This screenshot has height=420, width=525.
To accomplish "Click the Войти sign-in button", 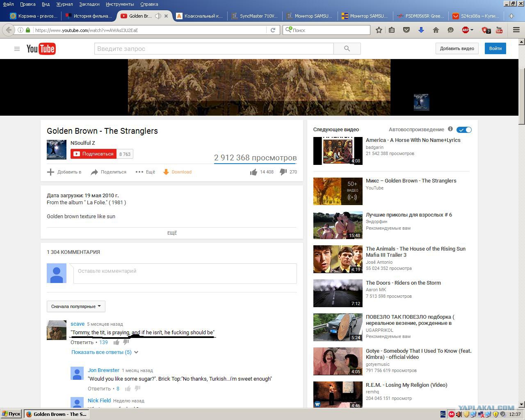I will [x=495, y=48].
